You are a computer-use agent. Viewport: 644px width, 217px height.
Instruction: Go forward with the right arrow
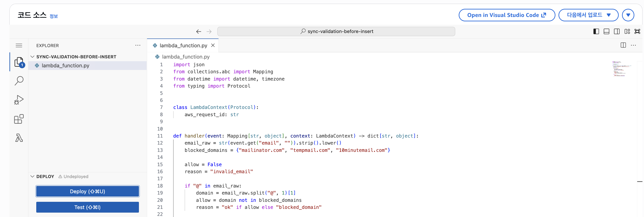209,31
